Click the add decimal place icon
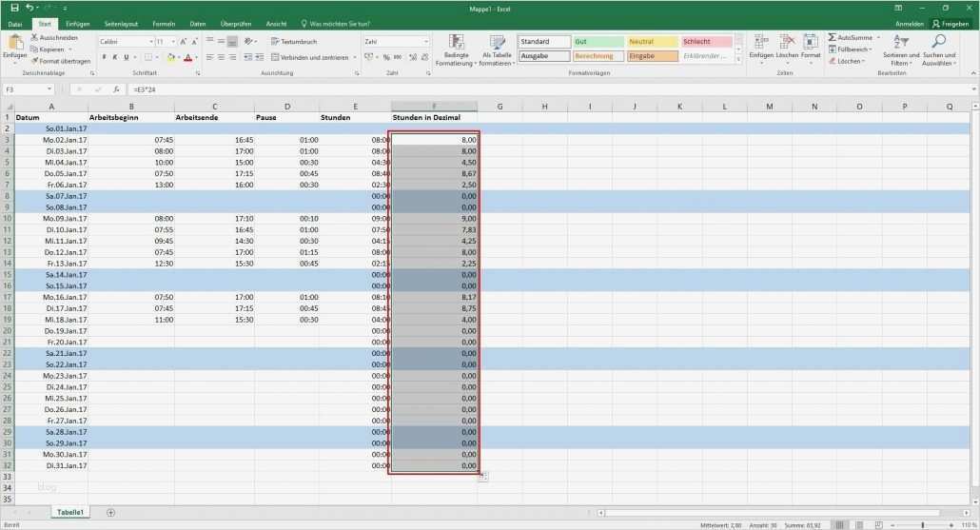 pos(413,57)
